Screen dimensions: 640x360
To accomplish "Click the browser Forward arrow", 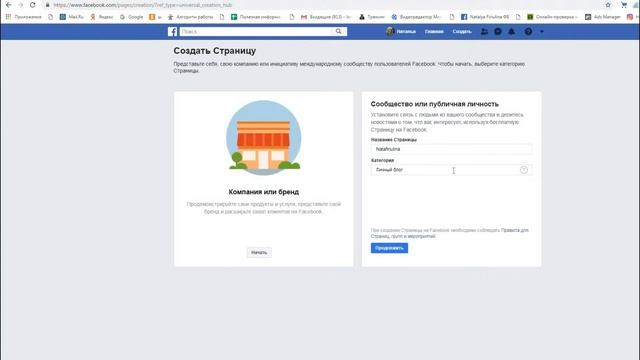I will [20, 5].
